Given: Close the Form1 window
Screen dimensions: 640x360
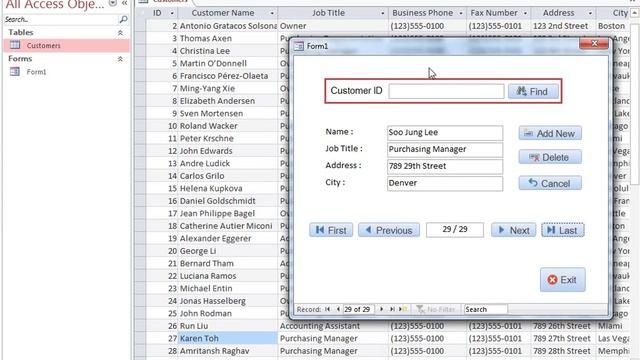Looking at the screenshot, I should pos(594,43).
